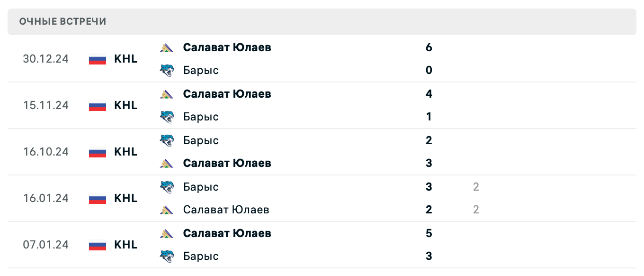Viewport: 644px width, 276px height.
Task: Open the Салават Юлаев team page from the top row
Action: pos(227,47)
